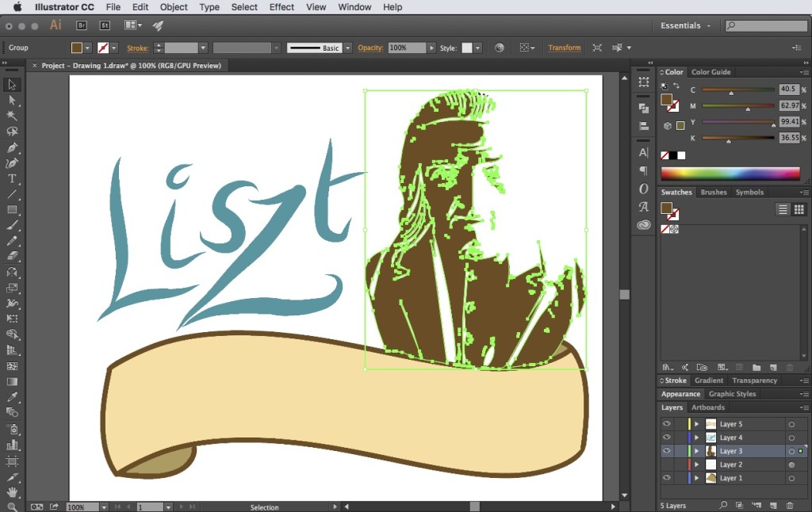Screen dimensions: 812x512
Task: Show hidden Layer 2 visibility box
Action: coord(666,464)
